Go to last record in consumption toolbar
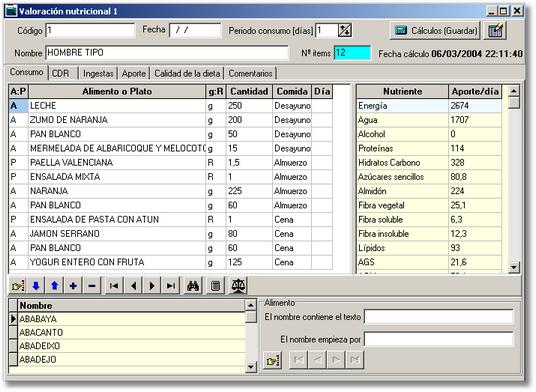 click(171, 286)
